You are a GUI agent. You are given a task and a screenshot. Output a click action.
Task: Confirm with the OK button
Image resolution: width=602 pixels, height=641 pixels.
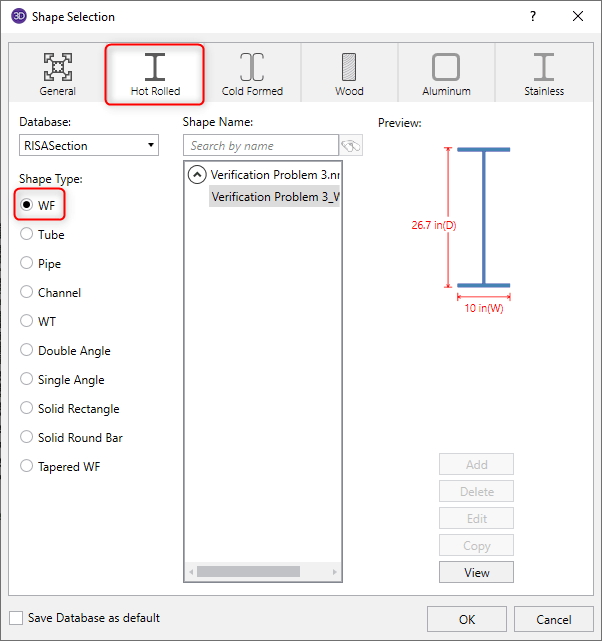467,620
